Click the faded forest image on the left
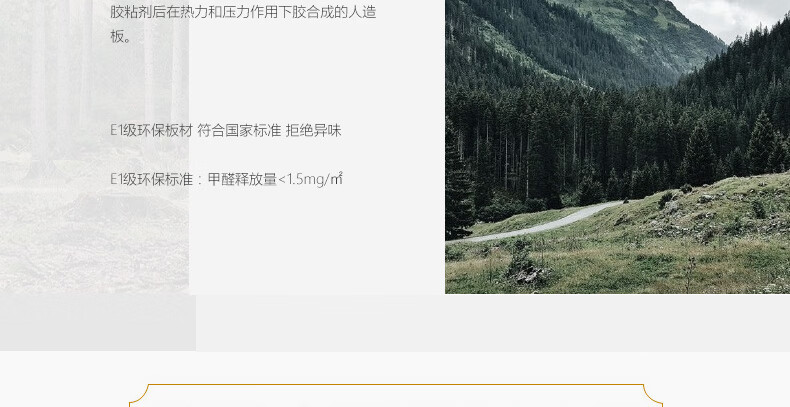 coord(94,147)
